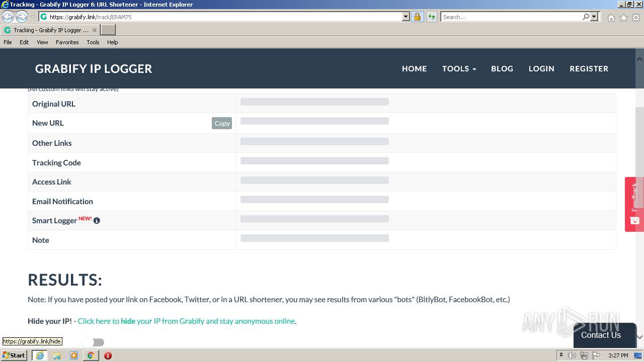Open the REGISTER page link
Image resolution: width=644 pixels, height=362 pixels.
click(589, 69)
